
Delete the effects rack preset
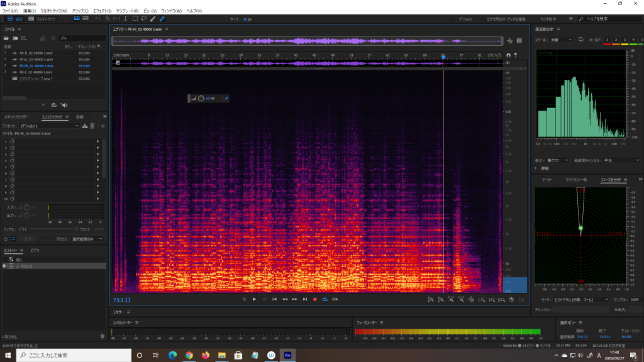92,126
